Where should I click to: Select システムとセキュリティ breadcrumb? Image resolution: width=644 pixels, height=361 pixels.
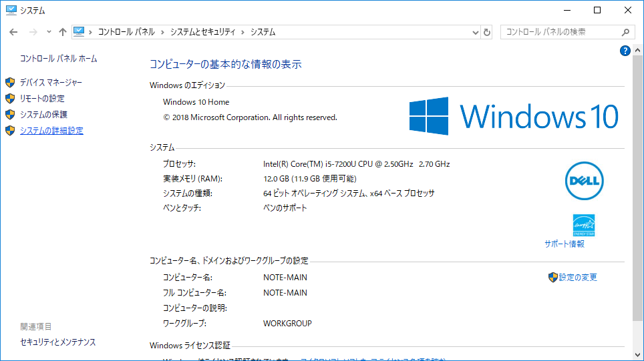pyautogui.click(x=202, y=32)
